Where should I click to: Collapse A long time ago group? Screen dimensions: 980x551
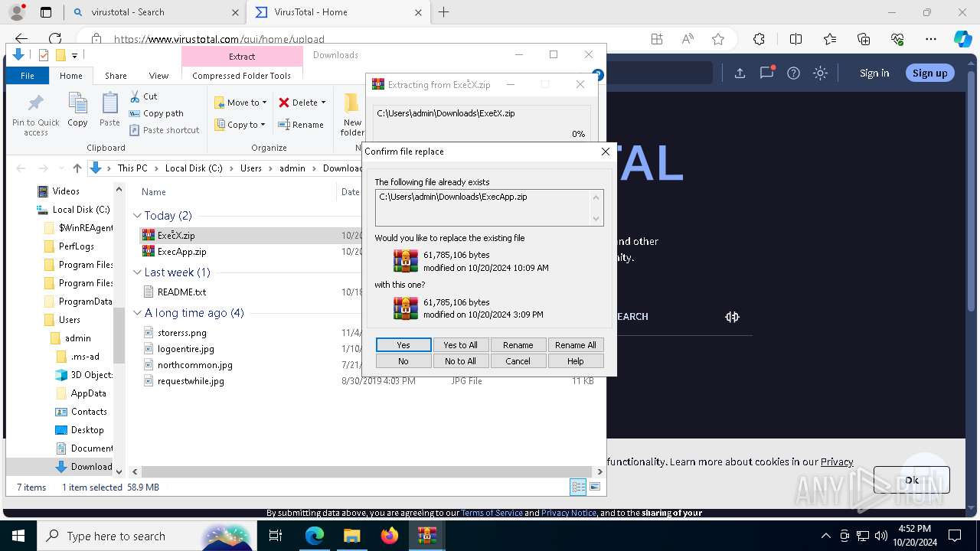click(x=138, y=313)
